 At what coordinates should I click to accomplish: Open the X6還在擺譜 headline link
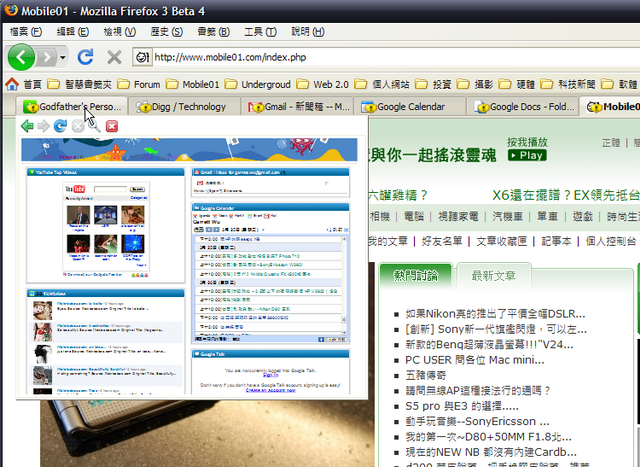pyautogui.click(x=566, y=196)
